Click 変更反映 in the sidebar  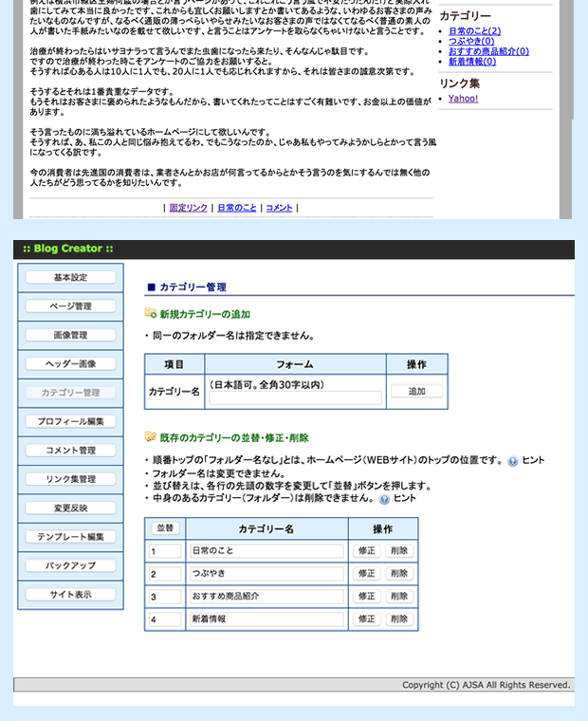(70, 508)
